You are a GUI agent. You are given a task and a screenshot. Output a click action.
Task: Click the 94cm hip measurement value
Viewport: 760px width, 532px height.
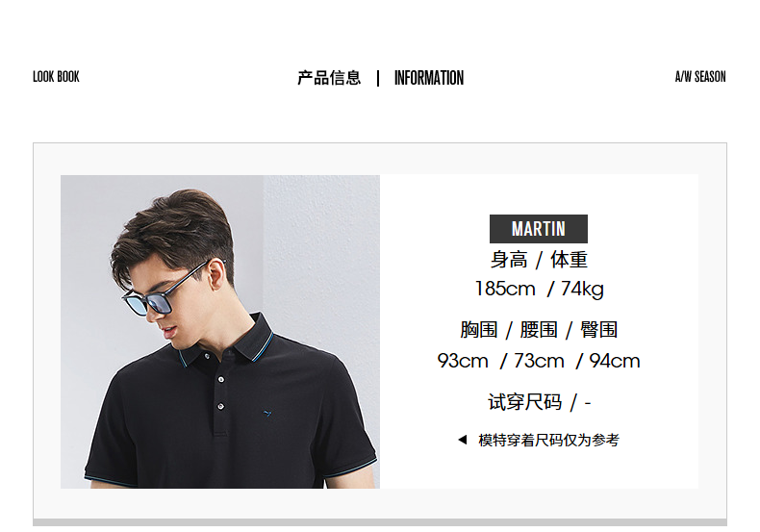[x=615, y=361]
